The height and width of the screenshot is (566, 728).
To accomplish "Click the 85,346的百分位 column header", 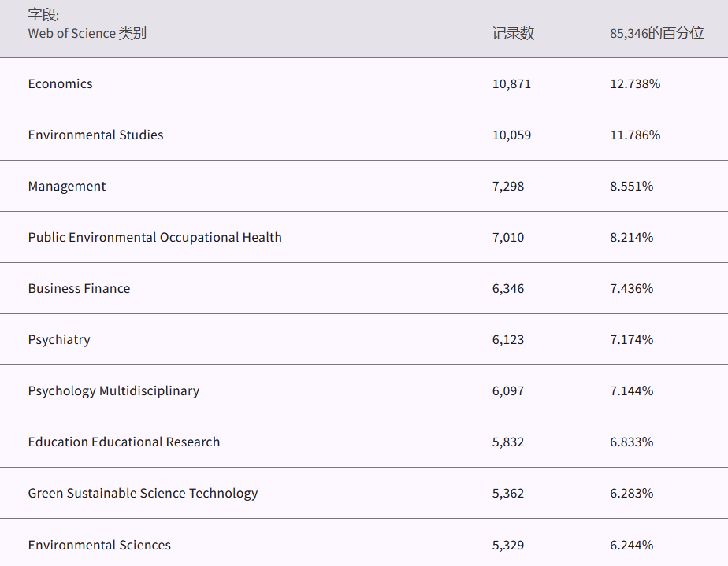I will [x=656, y=33].
